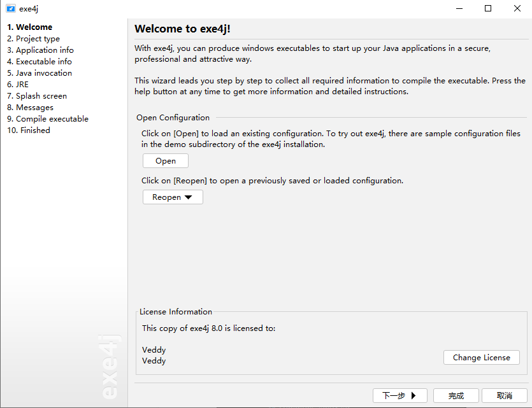
Task: Maximize the exe4j window
Action: coord(488,8)
